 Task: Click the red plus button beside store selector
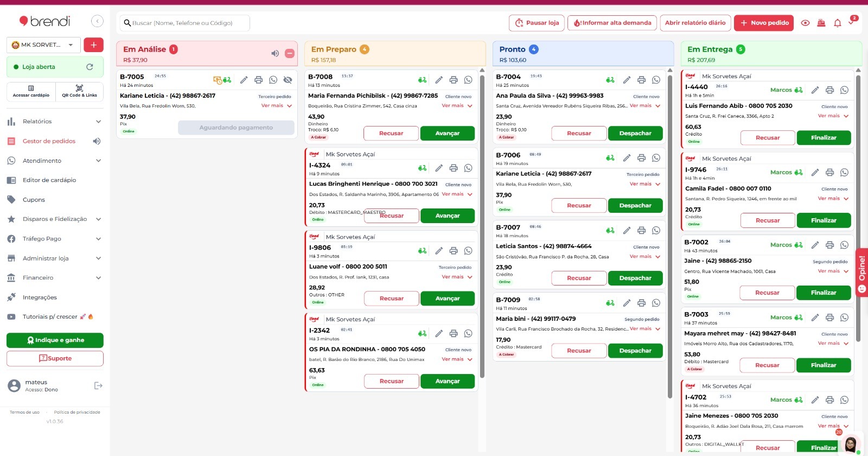tap(93, 45)
